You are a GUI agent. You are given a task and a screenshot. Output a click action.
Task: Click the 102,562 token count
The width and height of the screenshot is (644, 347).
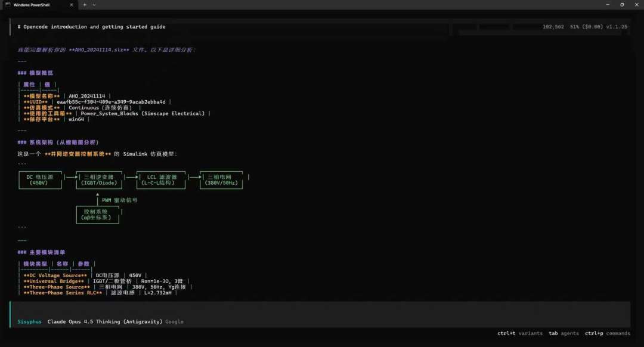point(553,27)
